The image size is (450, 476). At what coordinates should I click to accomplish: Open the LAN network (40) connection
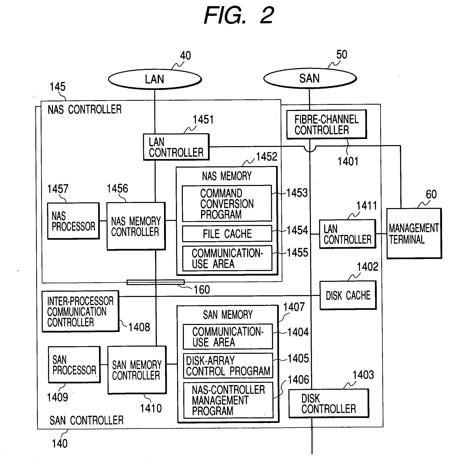(x=165, y=70)
